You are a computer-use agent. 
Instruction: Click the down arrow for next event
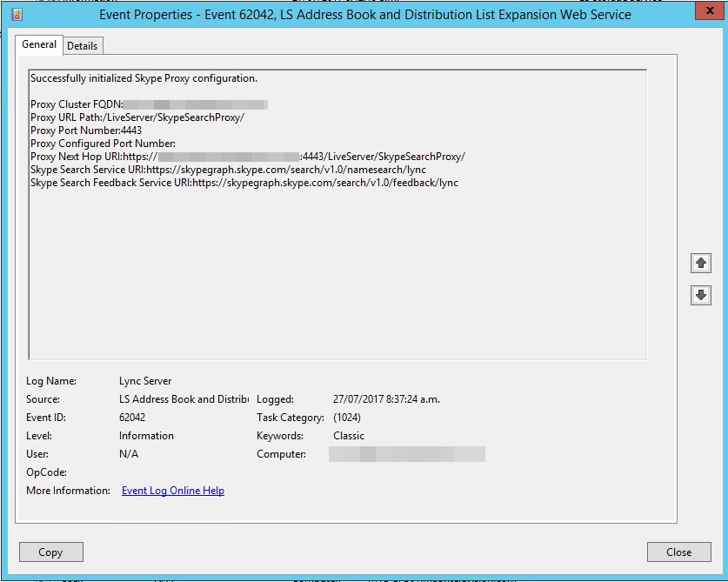(x=701, y=295)
